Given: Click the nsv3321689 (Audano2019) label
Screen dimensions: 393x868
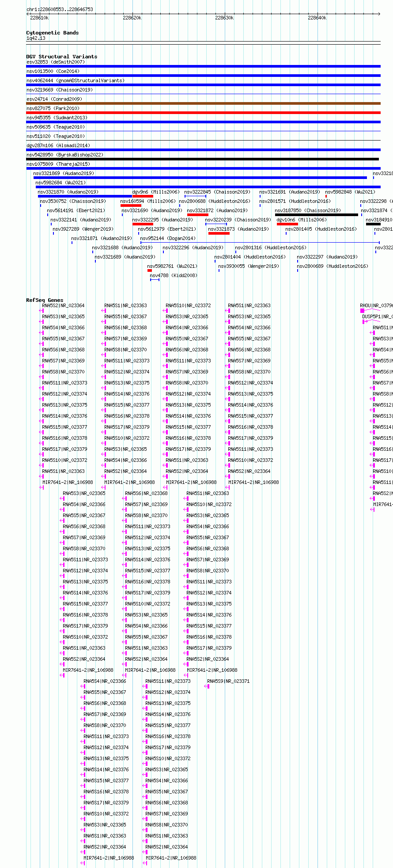Looking at the screenshot, I should click(125, 257).
